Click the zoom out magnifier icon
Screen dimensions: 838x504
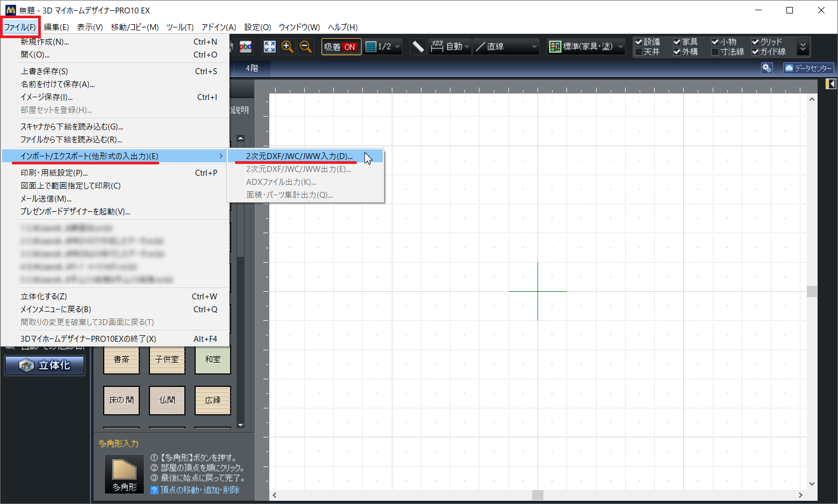(x=306, y=47)
